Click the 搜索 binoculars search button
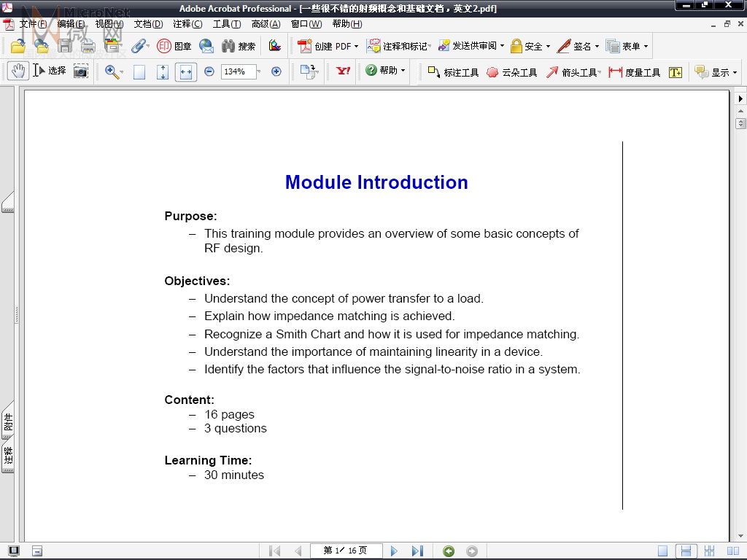This screenshot has width=747, height=560. pyautogui.click(x=239, y=46)
